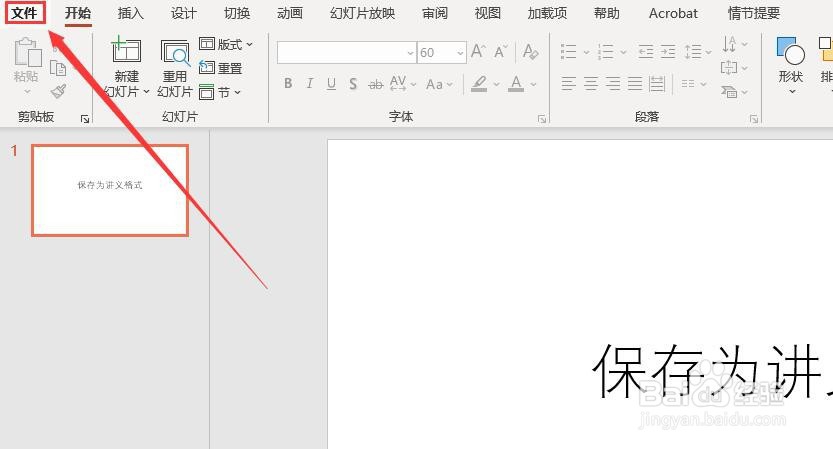Viewport: 833px width, 449px height.
Task: Open font color dropdown arrow
Action: point(533,84)
